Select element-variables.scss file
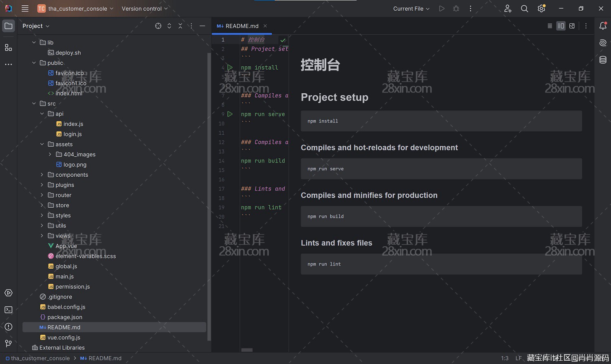The image size is (611, 364). click(x=86, y=257)
